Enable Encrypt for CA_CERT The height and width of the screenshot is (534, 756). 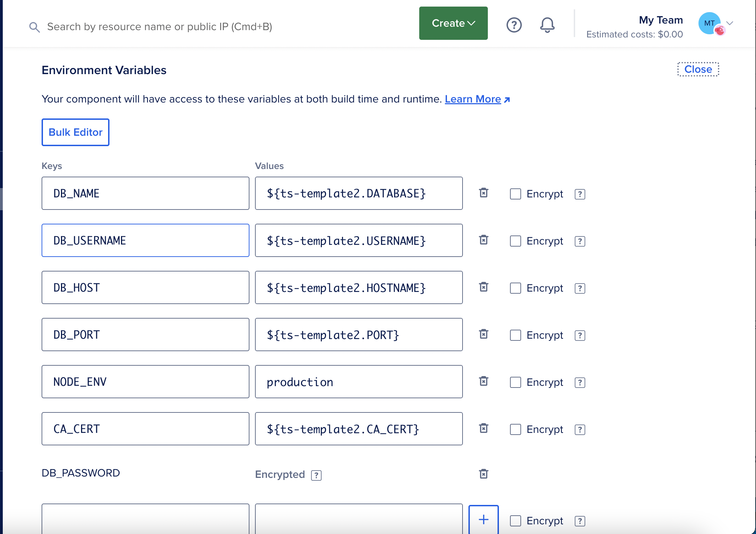click(516, 429)
